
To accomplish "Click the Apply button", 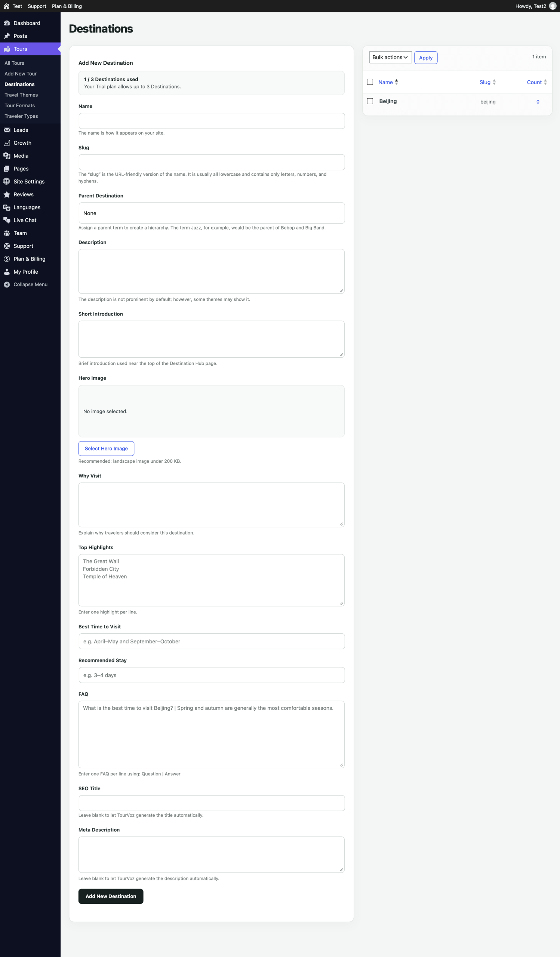I will pos(425,58).
